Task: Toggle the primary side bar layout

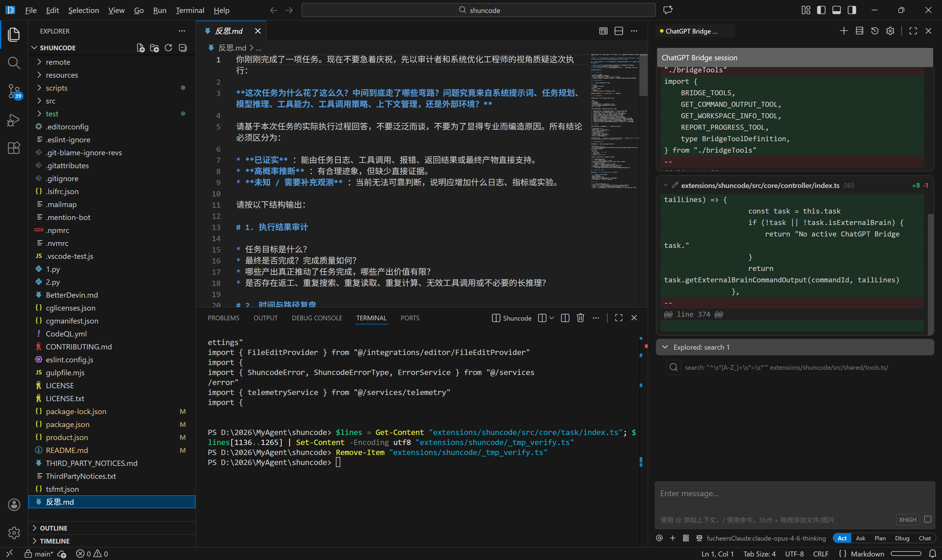Action: click(821, 10)
